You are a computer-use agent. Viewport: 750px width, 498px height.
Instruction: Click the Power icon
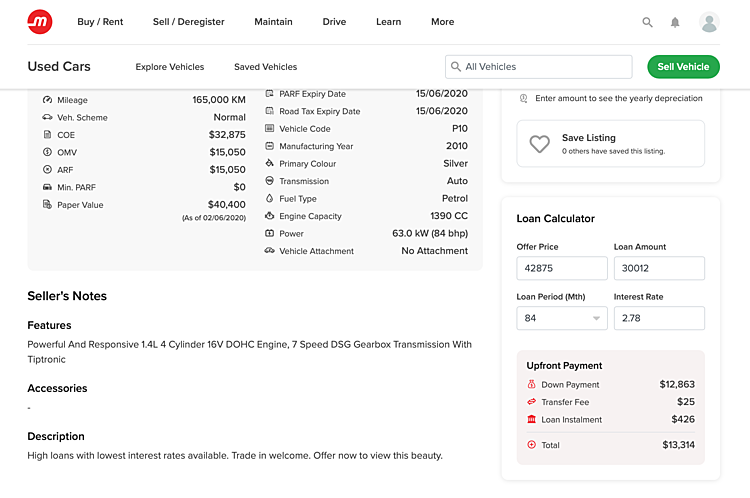pos(269,233)
